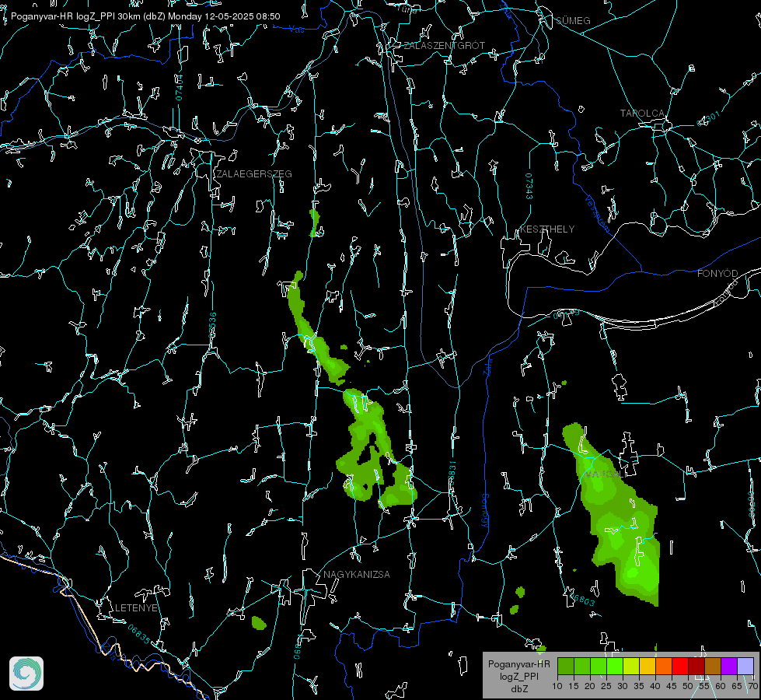Viewport: 761px width, 700px height.
Task: Click the TAPOLCA city label
Action: [642, 114]
